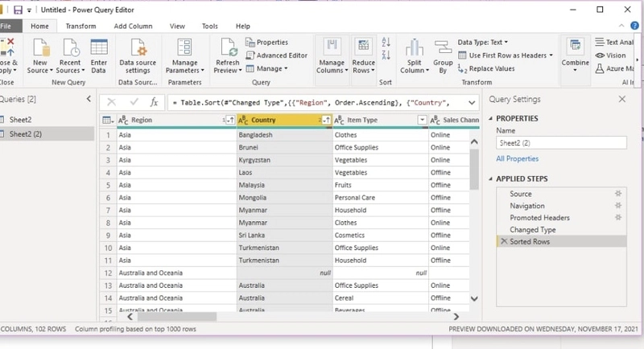Open the Manage query dropdown

tap(267, 68)
